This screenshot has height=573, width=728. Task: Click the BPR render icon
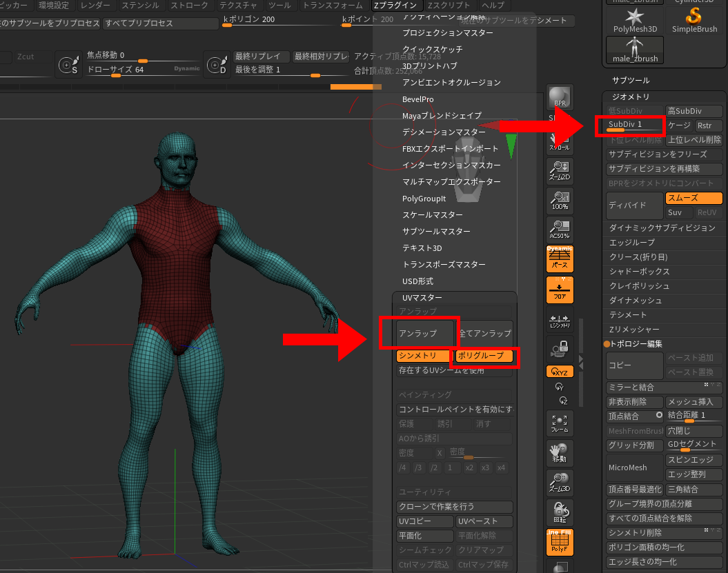[x=560, y=98]
